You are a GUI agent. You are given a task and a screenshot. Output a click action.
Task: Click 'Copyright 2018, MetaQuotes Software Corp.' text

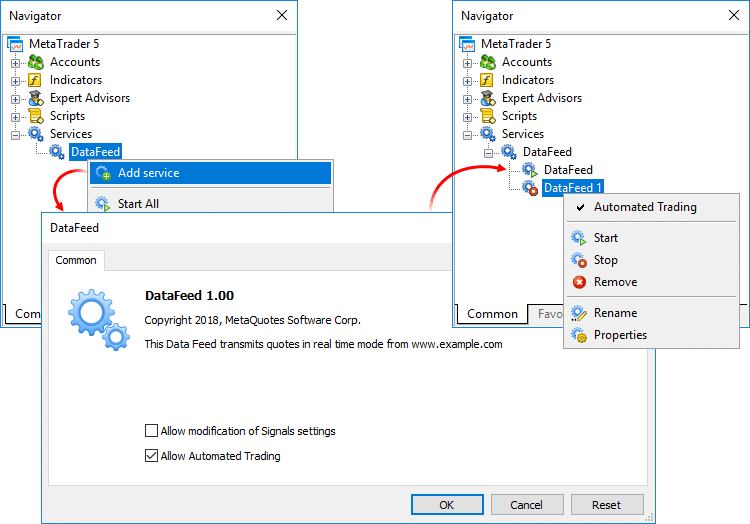253,320
